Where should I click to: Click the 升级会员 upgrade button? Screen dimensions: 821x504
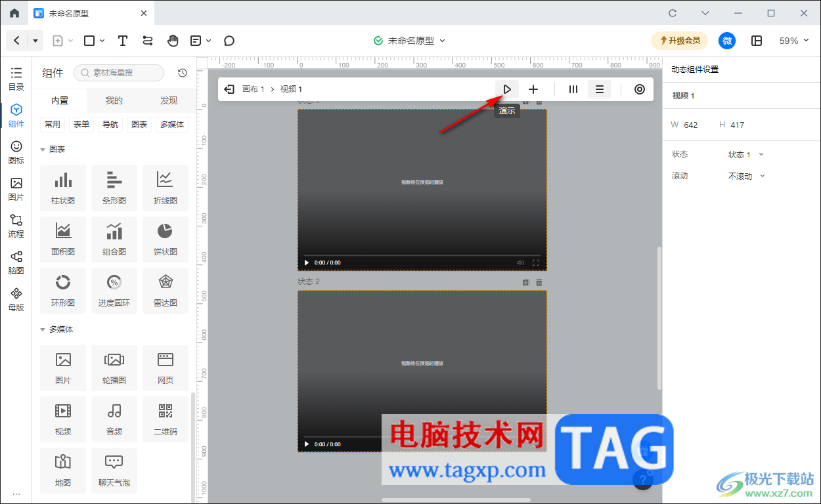click(680, 41)
